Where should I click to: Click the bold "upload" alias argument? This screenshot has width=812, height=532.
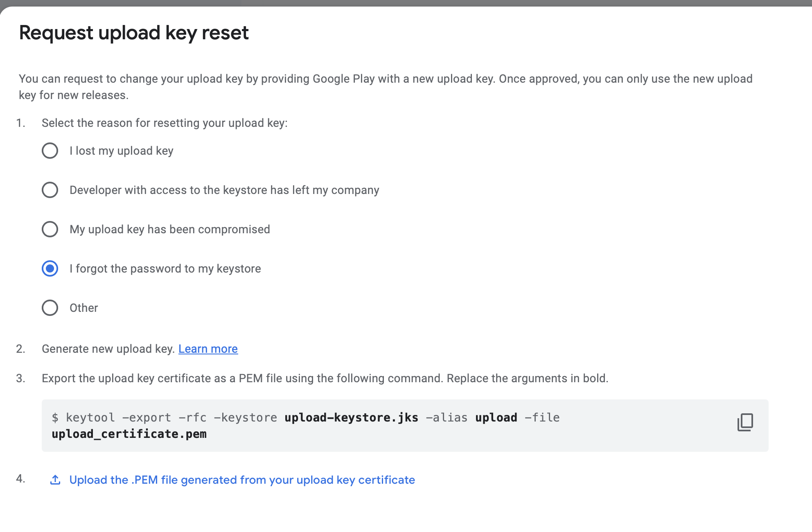click(x=496, y=417)
